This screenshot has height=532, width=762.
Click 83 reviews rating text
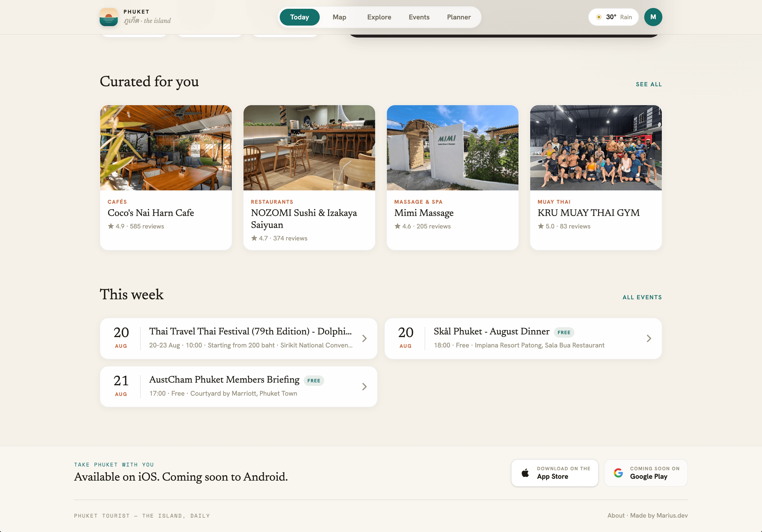[575, 226]
